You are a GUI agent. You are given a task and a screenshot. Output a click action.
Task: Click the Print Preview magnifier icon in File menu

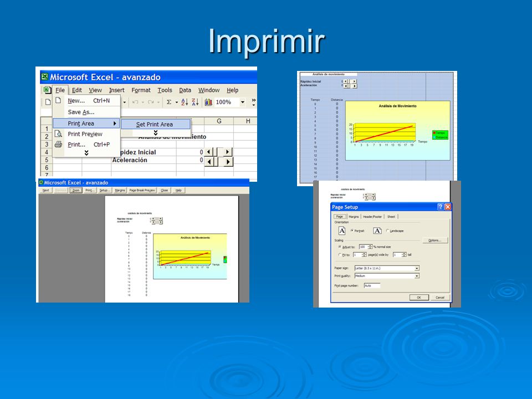58,134
